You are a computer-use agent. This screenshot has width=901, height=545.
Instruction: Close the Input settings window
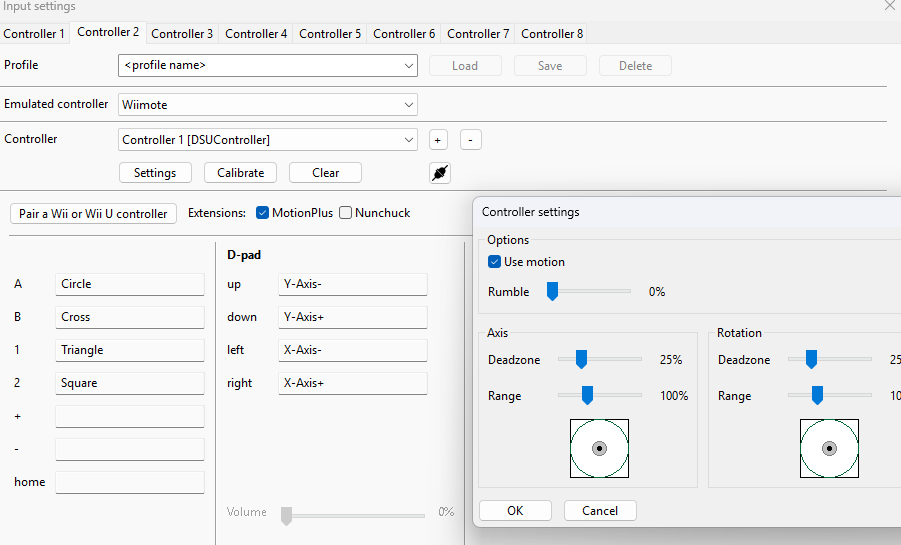891,5
